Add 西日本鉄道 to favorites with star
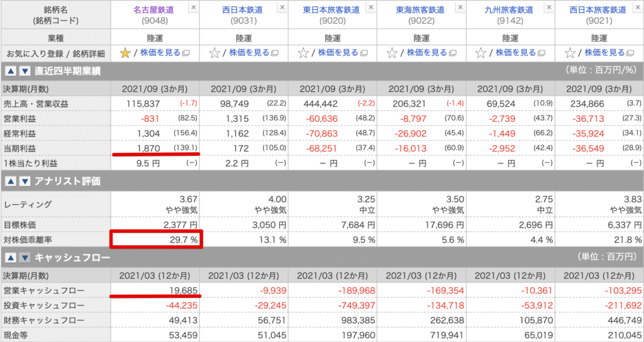 pos(214,53)
